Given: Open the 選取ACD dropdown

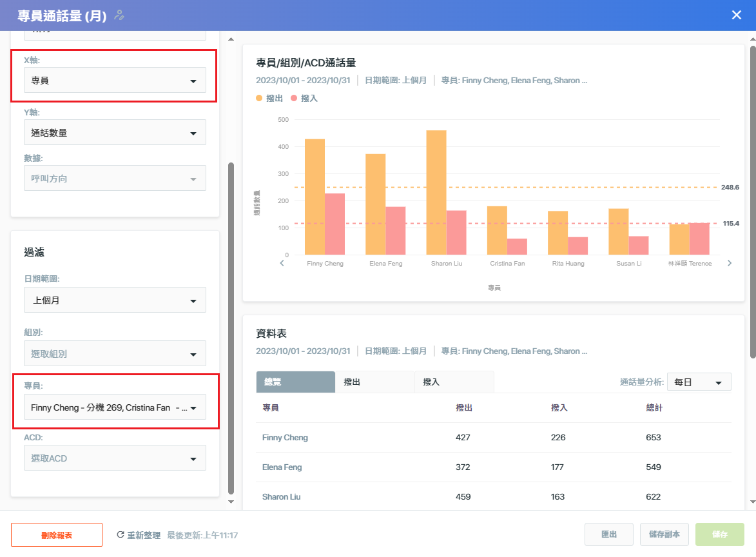Looking at the screenshot, I should pos(115,458).
